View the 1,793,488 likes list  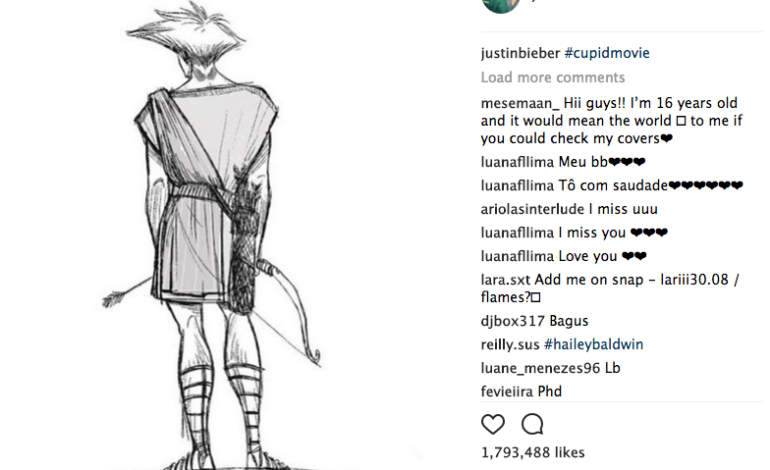tap(533, 452)
